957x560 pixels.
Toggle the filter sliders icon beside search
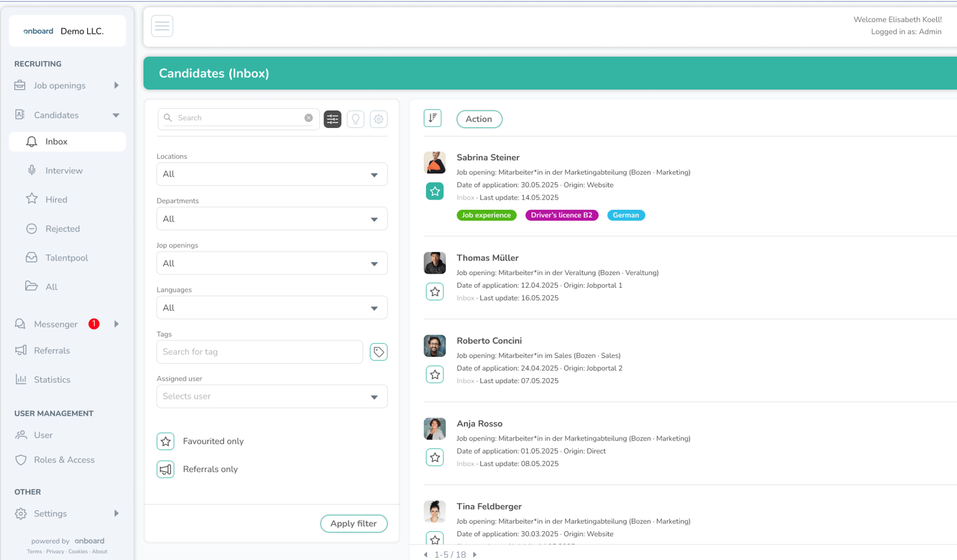pyautogui.click(x=333, y=119)
